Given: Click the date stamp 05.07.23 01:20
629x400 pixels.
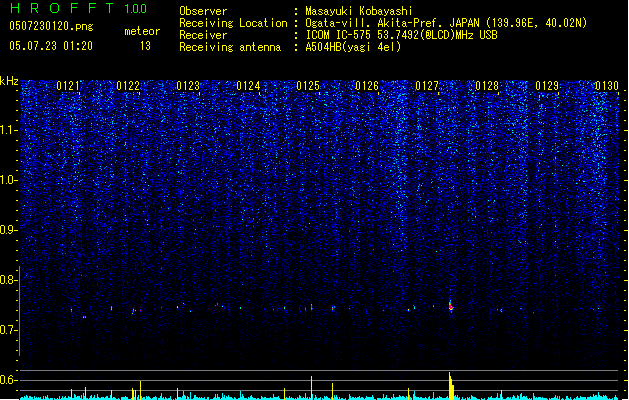Looking at the screenshot, I should click(x=51, y=46).
